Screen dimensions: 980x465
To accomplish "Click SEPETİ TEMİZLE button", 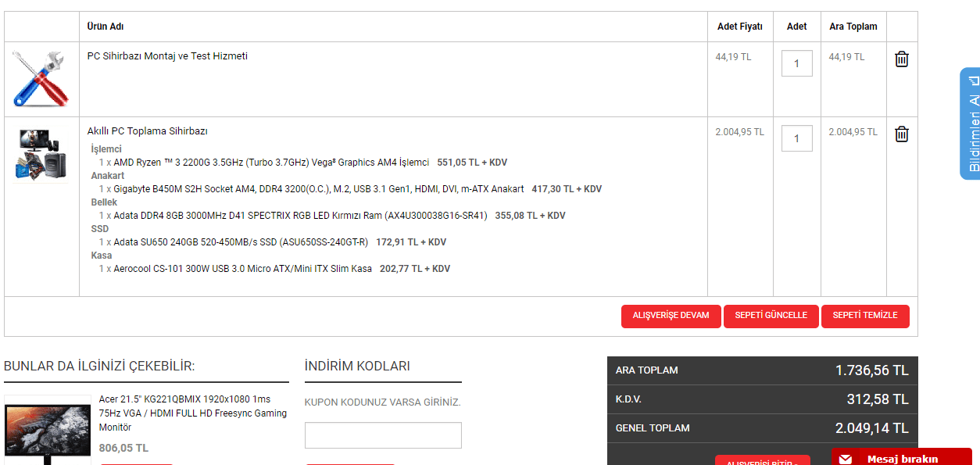I will pyautogui.click(x=865, y=317).
